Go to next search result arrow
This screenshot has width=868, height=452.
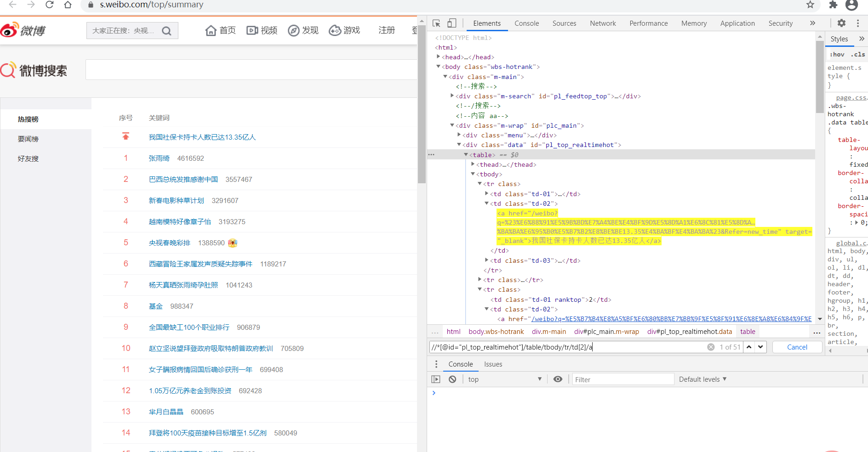(760, 347)
